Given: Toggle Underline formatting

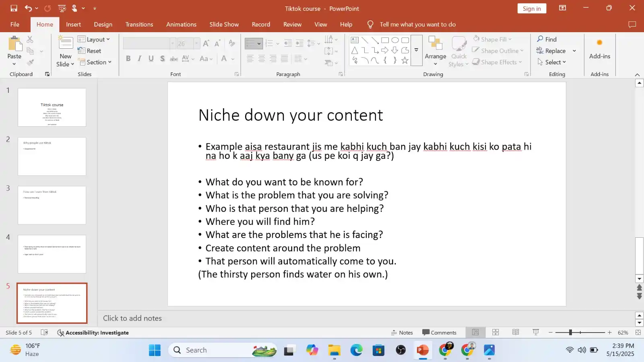Looking at the screenshot, I should pyautogui.click(x=151, y=59).
